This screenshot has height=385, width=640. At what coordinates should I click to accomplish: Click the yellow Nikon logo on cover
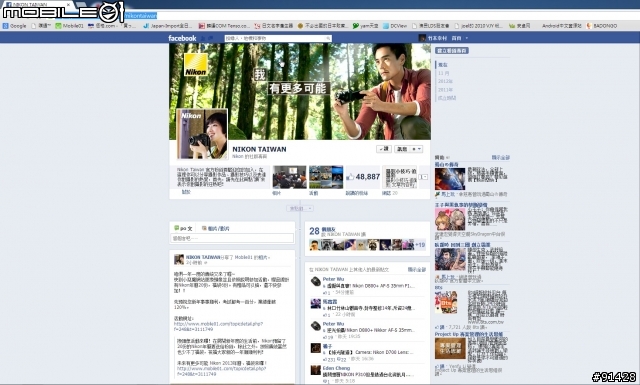point(196,65)
